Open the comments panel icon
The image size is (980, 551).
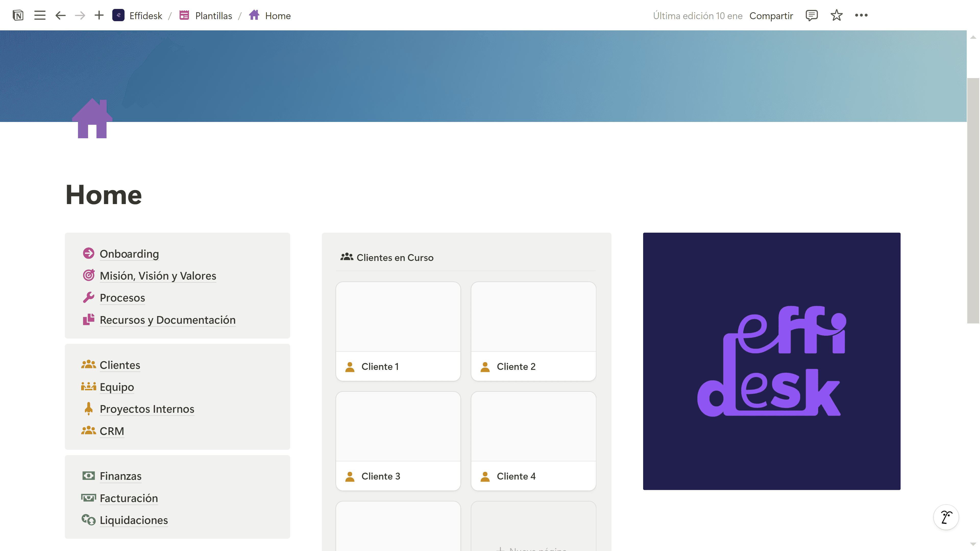pos(812,16)
